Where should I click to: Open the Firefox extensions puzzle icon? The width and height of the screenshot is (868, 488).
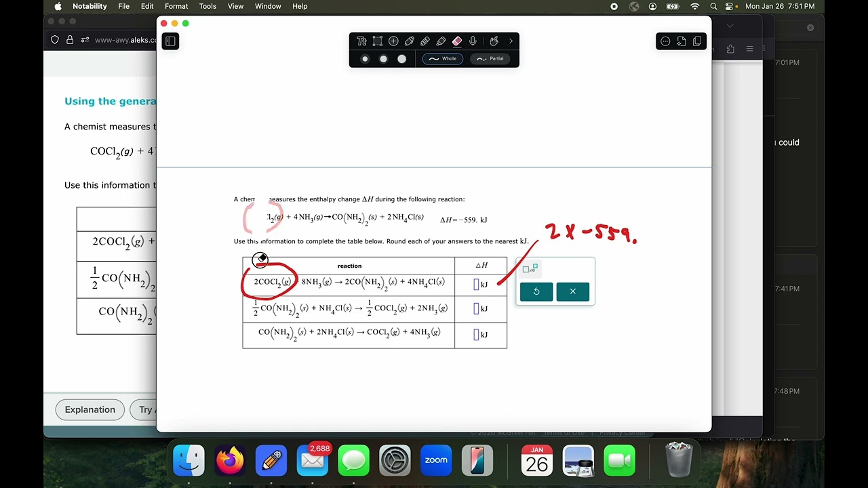730,49
